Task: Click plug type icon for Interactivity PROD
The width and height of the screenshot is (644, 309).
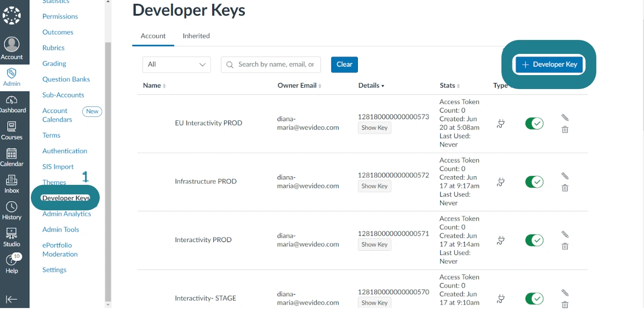Action: click(501, 240)
